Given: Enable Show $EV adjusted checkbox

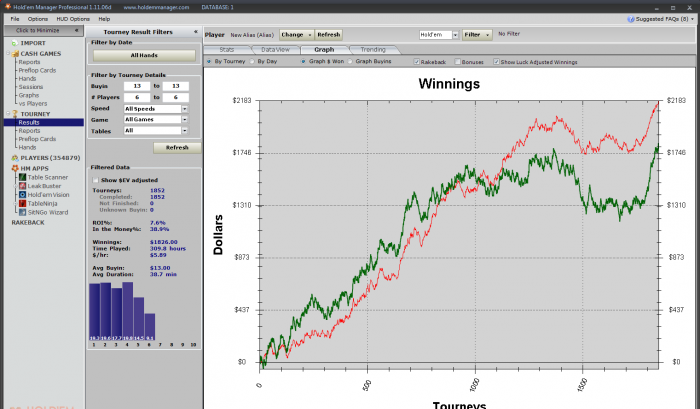Looking at the screenshot, I should click(x=96, y=180).
